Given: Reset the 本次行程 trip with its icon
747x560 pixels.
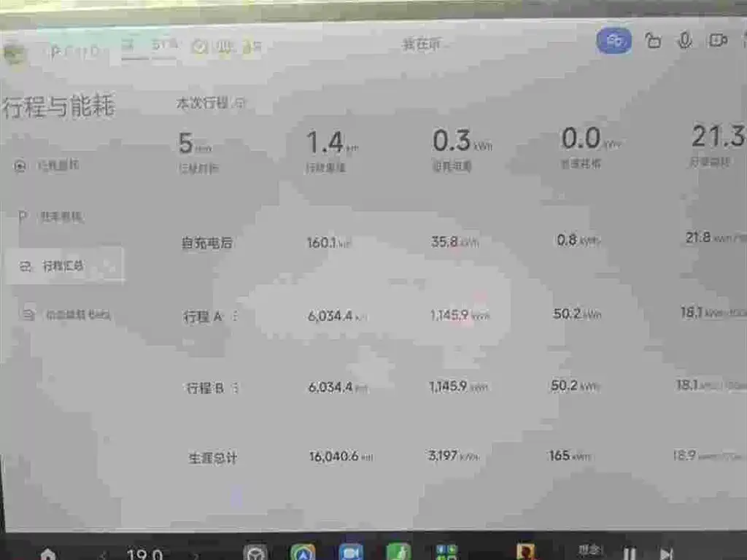Looking at the screenshot, I should click(239, 102).
